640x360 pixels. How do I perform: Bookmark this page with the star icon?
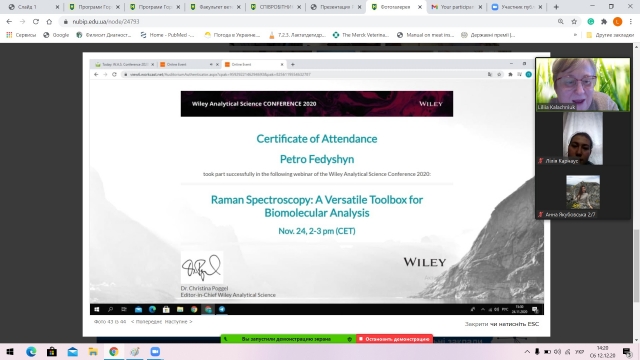(x=574, y=21)
